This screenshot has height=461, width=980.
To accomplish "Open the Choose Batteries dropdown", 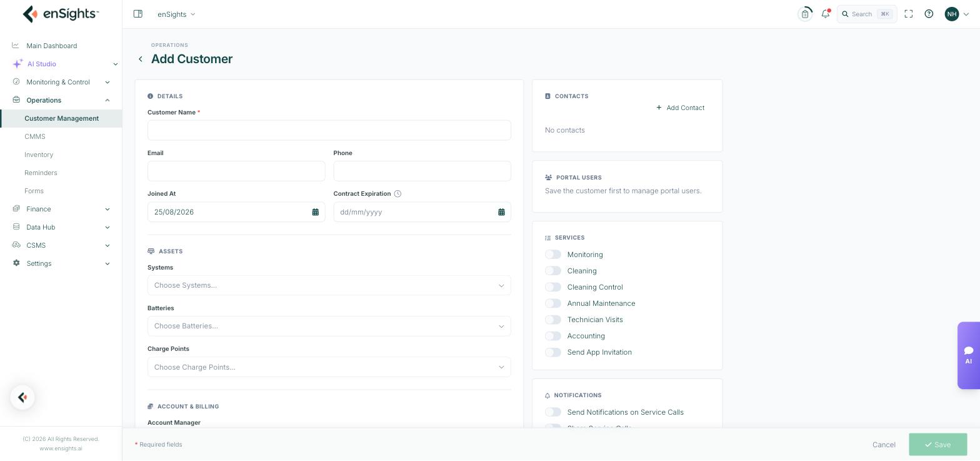I will coord(329,326).
